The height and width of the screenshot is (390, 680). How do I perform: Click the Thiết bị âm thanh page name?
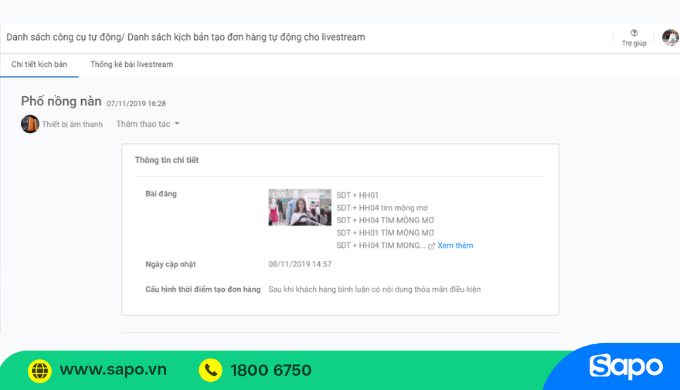(72, 125)
